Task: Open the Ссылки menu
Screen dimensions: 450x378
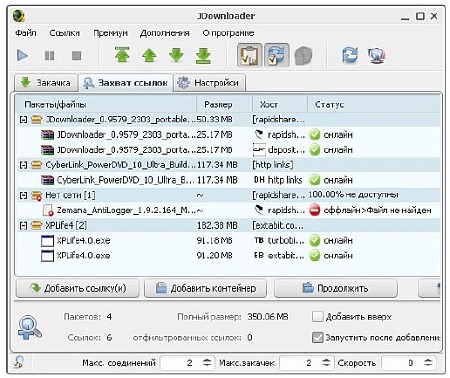Action: click(64, 33)
